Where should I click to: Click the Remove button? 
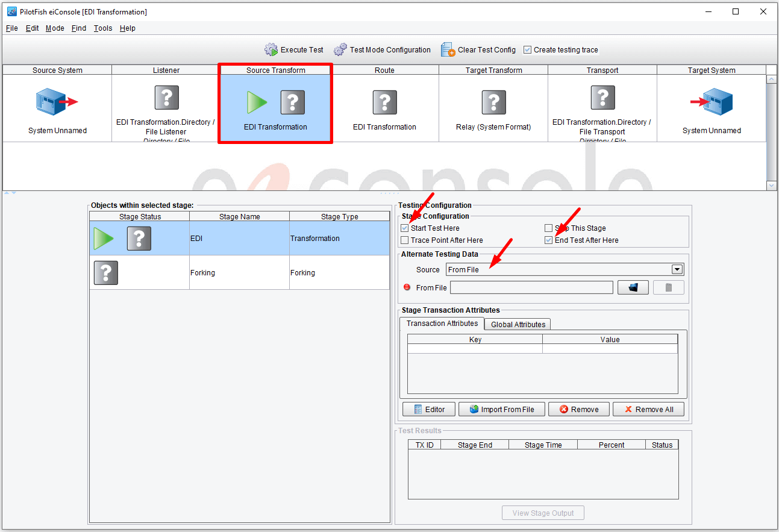pos(579,410)
